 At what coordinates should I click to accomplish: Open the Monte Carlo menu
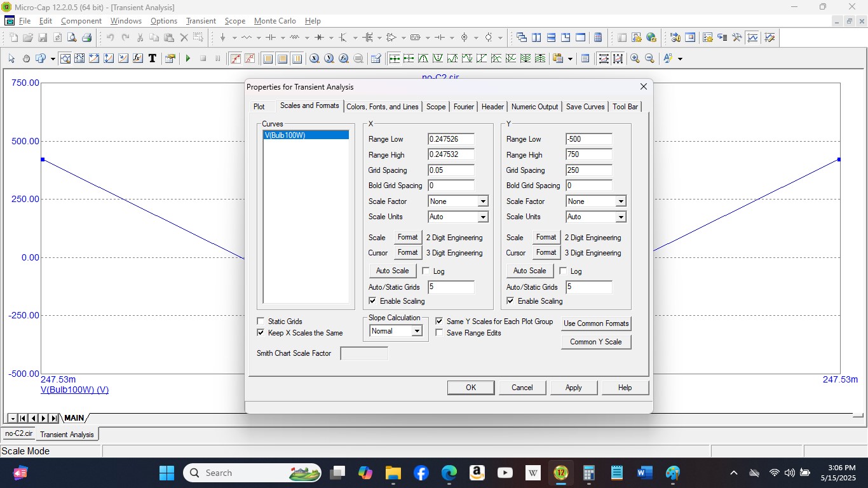[275, 21]
